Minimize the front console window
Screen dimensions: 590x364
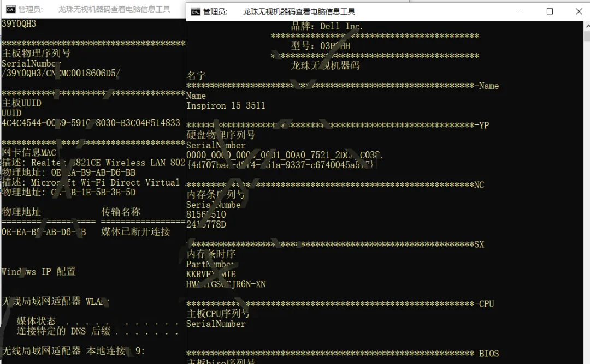[522, 11]
